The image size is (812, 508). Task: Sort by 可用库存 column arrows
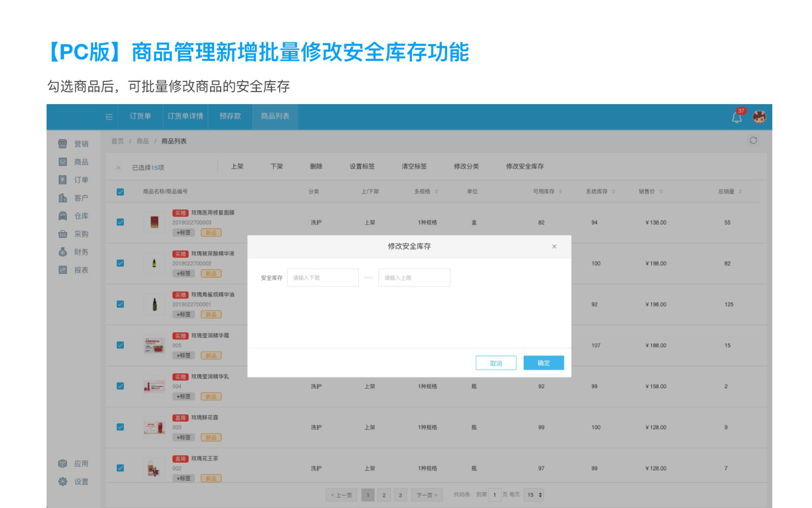[560, 192]
